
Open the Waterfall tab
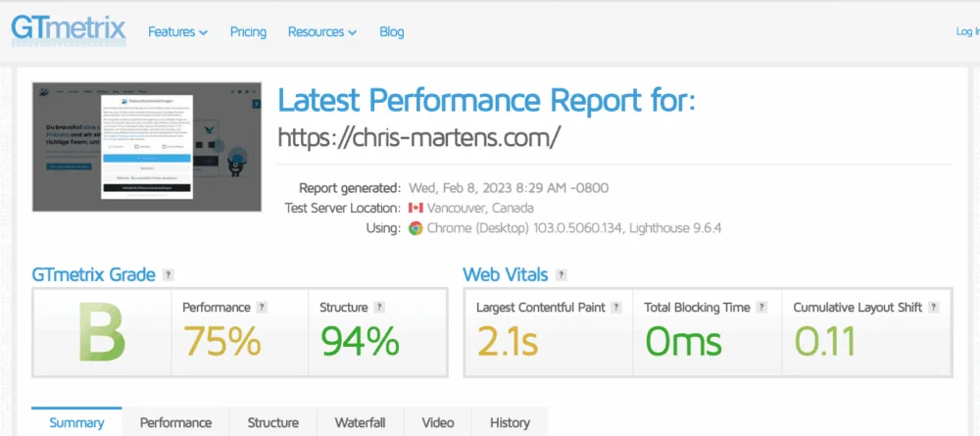[360, 422]
